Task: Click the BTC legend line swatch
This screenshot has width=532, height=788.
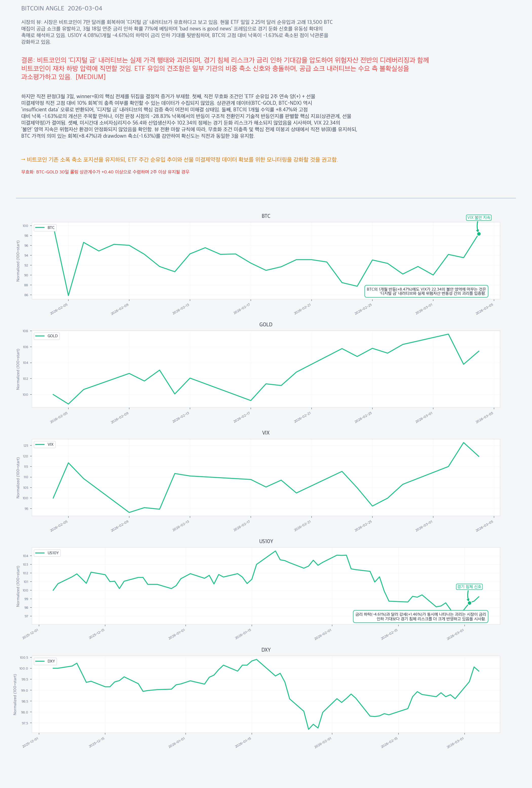Action: click(40, 227)
